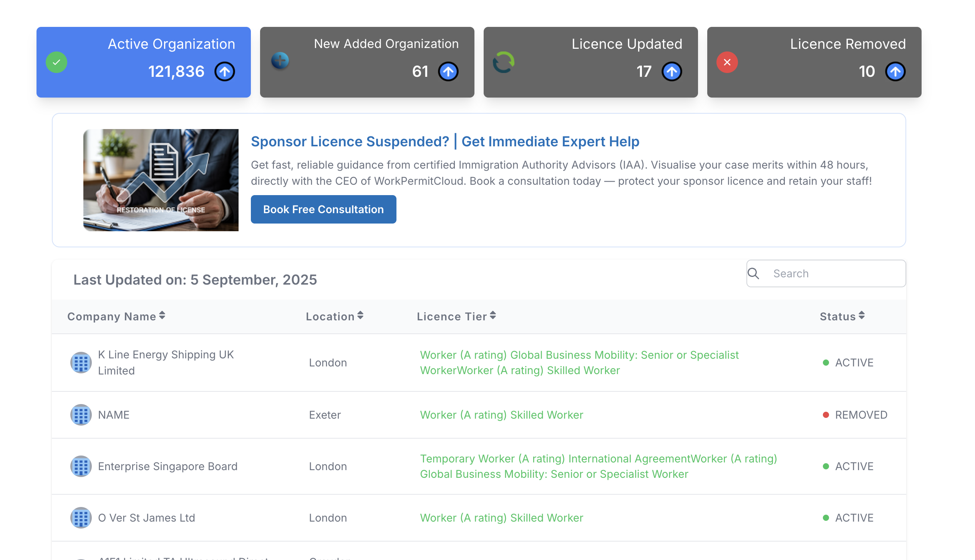Open the Sponsor Licence Suspended headline link
This screenshot has height=560, width=975.
coord(445,142)
